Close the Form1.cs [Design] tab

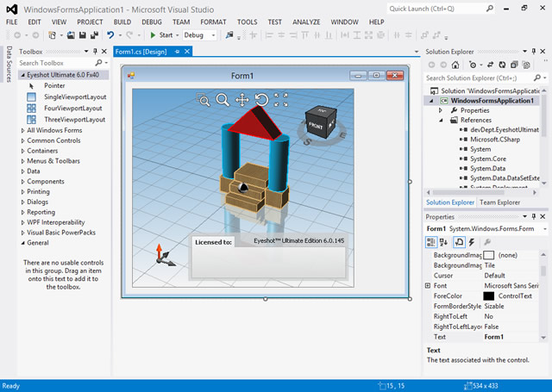[187, 52]
